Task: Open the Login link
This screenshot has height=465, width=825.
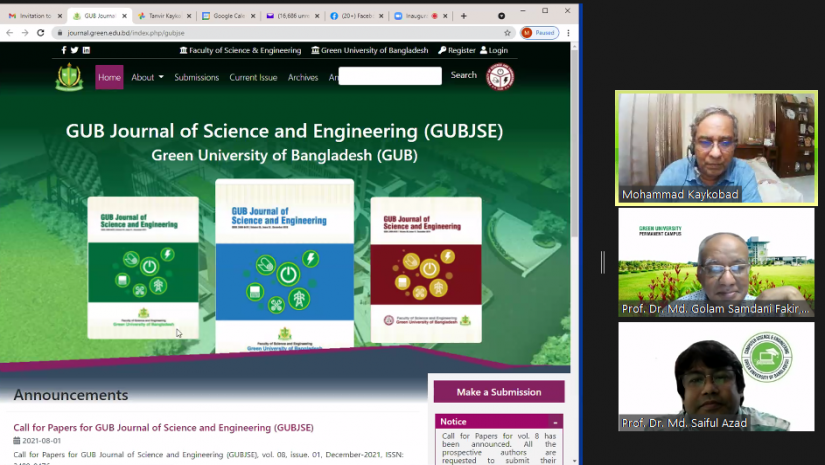Action: 494,50
